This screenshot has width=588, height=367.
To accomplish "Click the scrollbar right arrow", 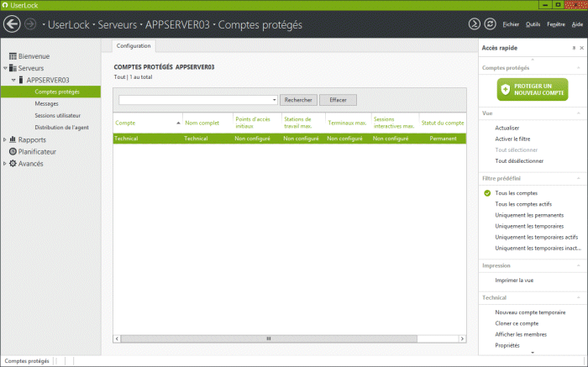I will (462, 338).
